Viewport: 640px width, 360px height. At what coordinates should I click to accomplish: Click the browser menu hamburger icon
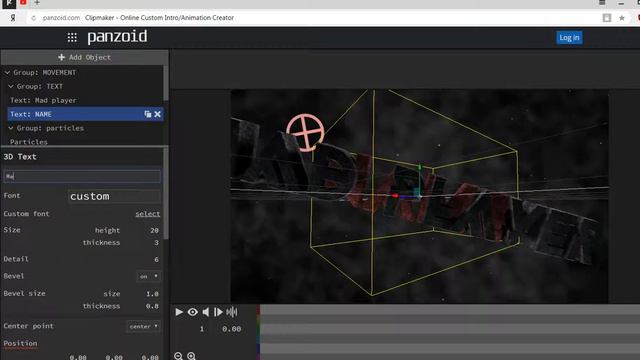(x=602, y=2)
